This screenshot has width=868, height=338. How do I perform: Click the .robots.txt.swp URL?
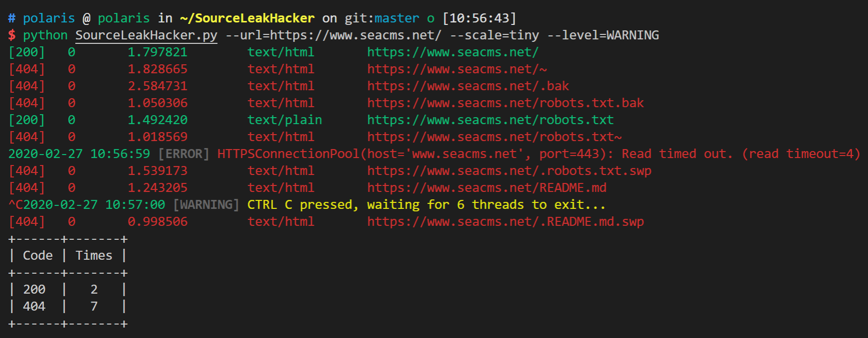[x=510, y=171]
